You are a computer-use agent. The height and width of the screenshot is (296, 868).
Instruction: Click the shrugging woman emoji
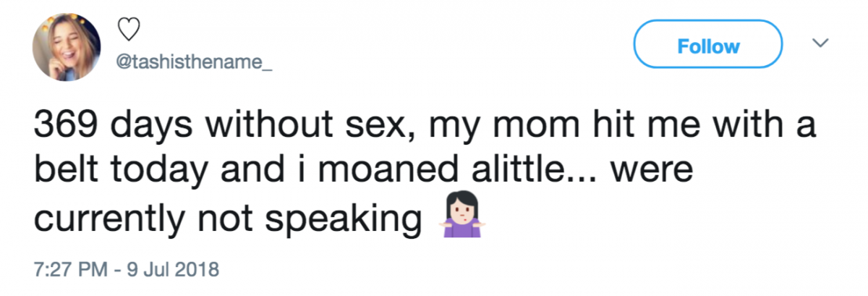(x=460, y=219)
